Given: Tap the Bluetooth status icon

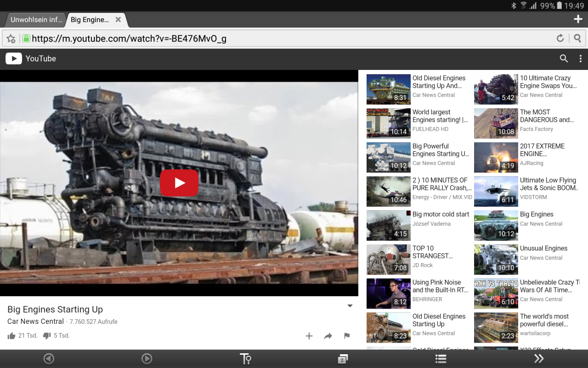Looking at the screenshot, I should pyautogui.click(x=514, y=6).
